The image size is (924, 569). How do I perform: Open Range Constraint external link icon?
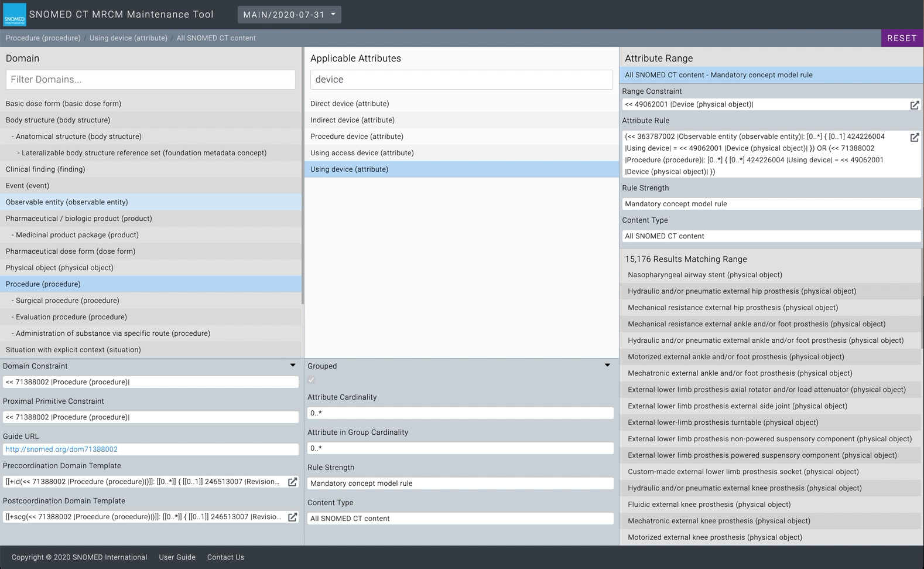[x=914, y=105]
